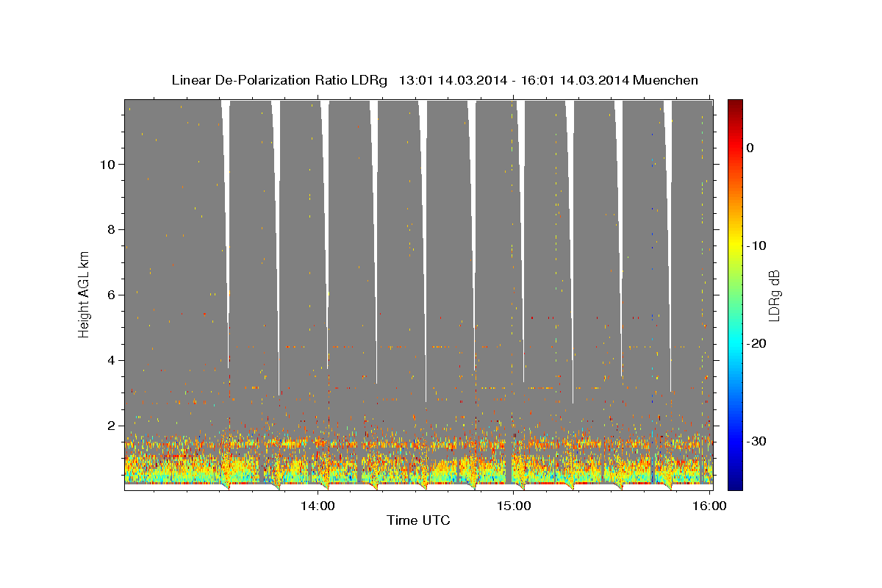
Task: Click the '14:00' time tick label
Action: pos(318,506)
